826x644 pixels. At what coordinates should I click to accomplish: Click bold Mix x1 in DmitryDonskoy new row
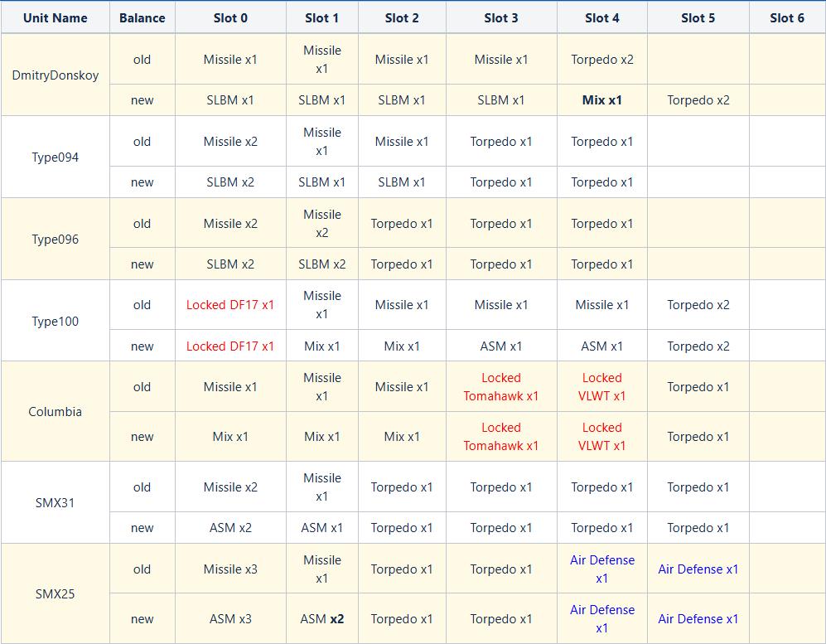(x=602, y=100)
